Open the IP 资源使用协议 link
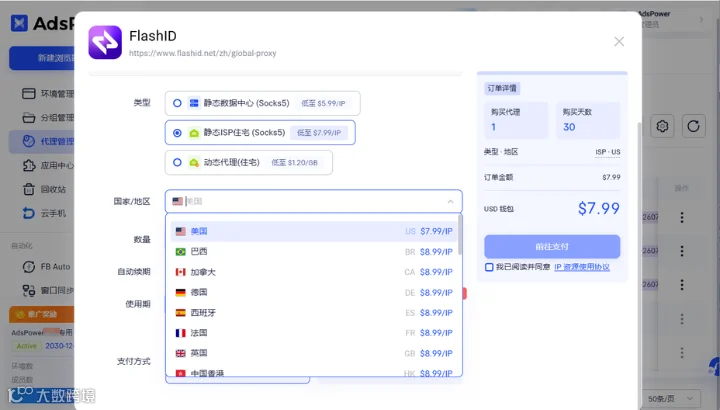The width and height of the screenshot is (720, 410). coord(582,267)
